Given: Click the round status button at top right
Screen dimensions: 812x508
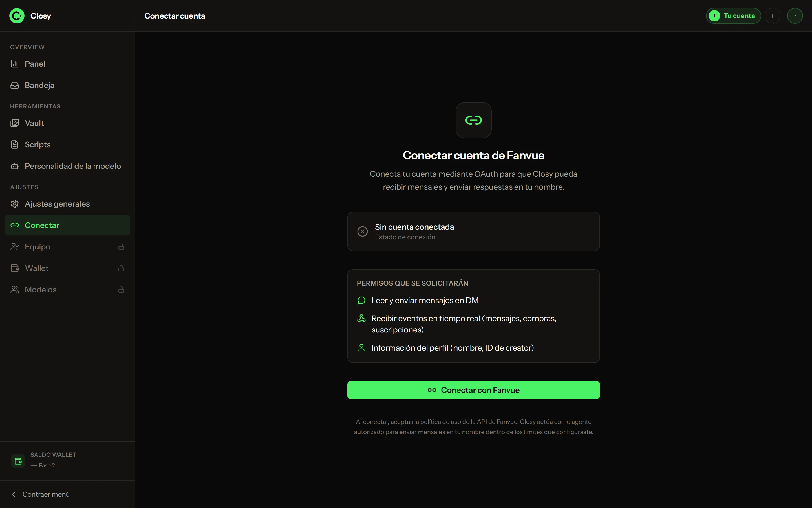Looking at the screenshot, I should [795, 16].
